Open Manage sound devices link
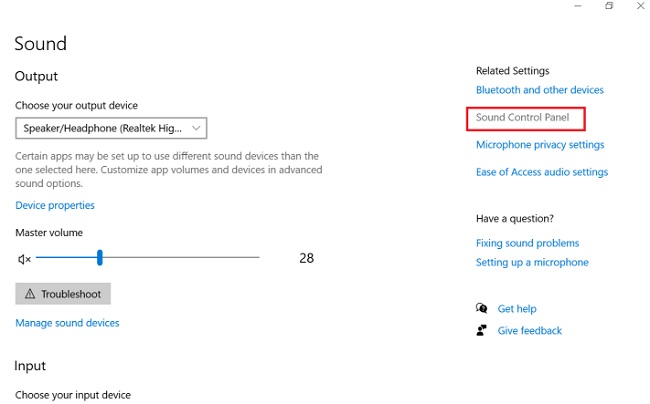 [67, 323]
